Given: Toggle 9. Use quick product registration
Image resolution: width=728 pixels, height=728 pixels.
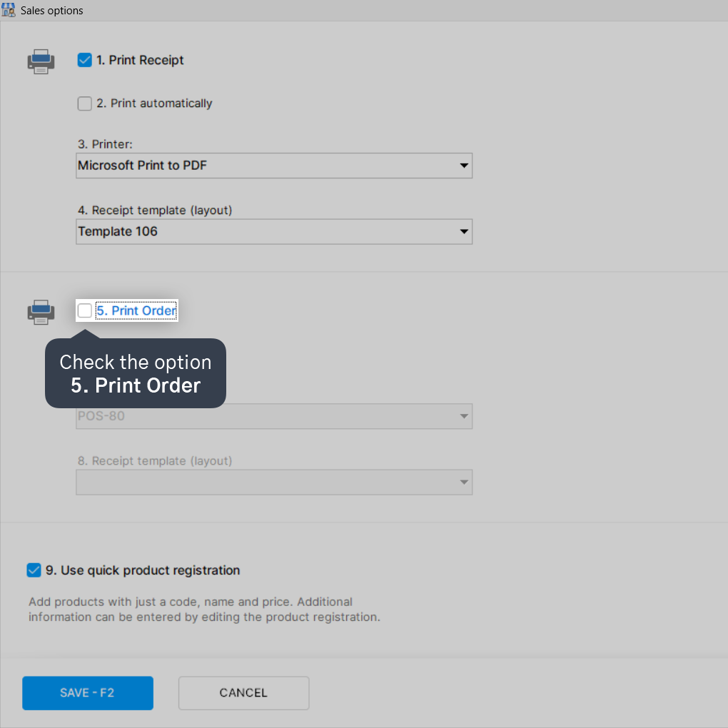Looking at the screenshot, I should tap(34, 570).
